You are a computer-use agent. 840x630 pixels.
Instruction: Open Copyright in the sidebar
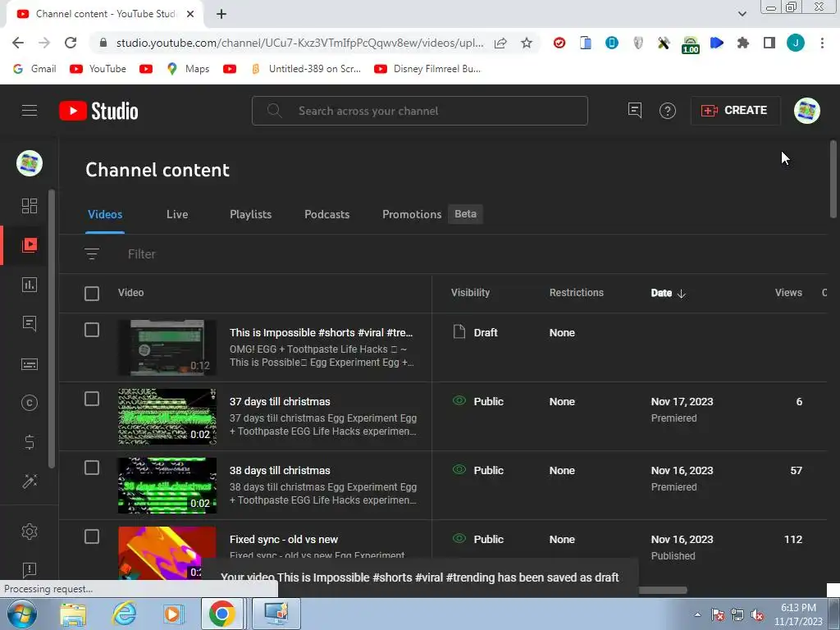pyautogui.click(x=30, y=403)
